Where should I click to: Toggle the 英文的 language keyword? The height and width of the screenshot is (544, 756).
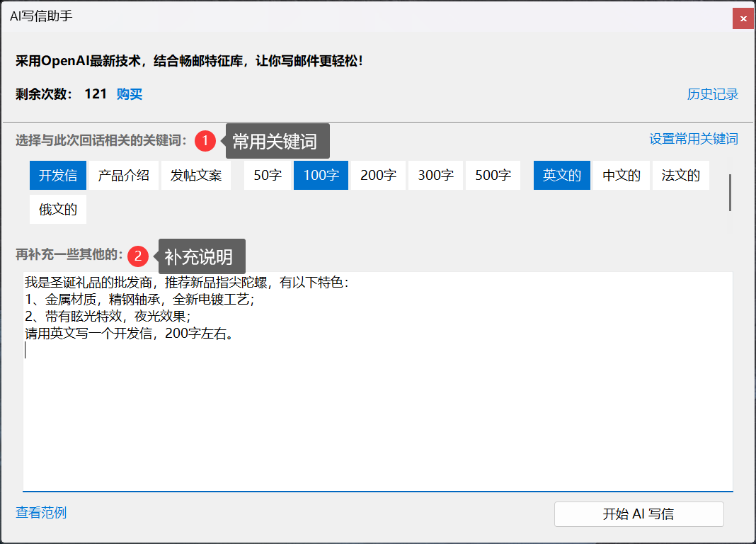point(562,175)
